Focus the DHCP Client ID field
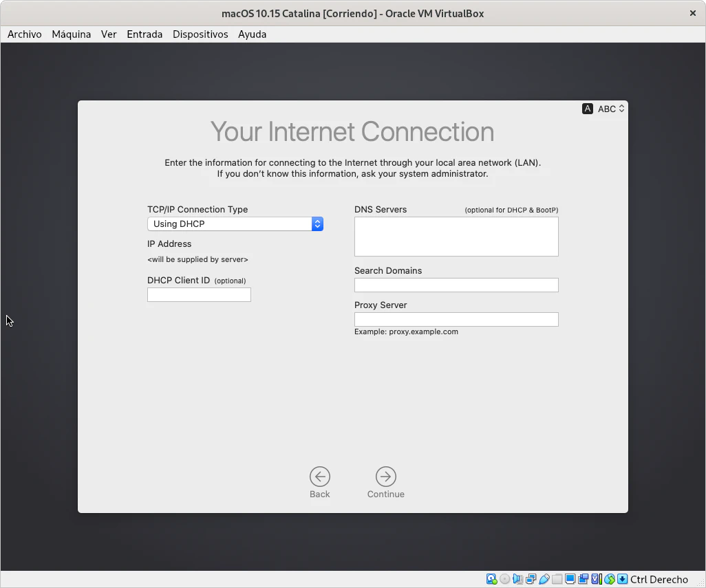706x588 pixels. [x=199, y=295]
